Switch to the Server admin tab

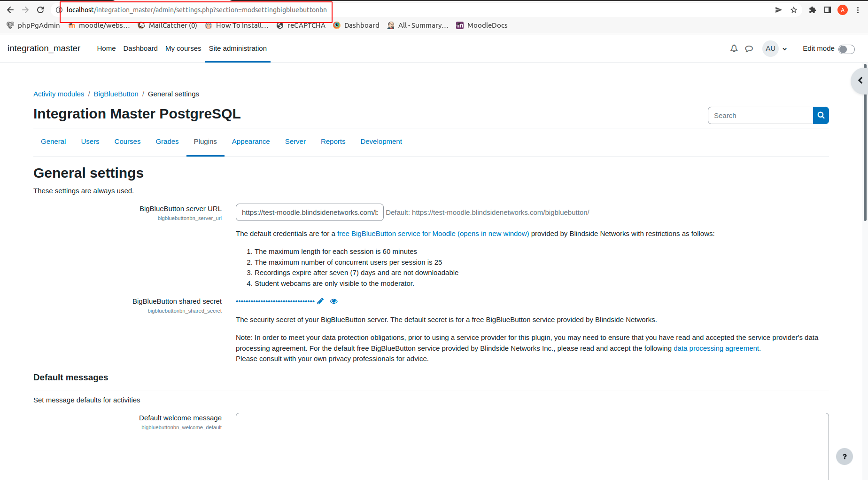(295, 142)
